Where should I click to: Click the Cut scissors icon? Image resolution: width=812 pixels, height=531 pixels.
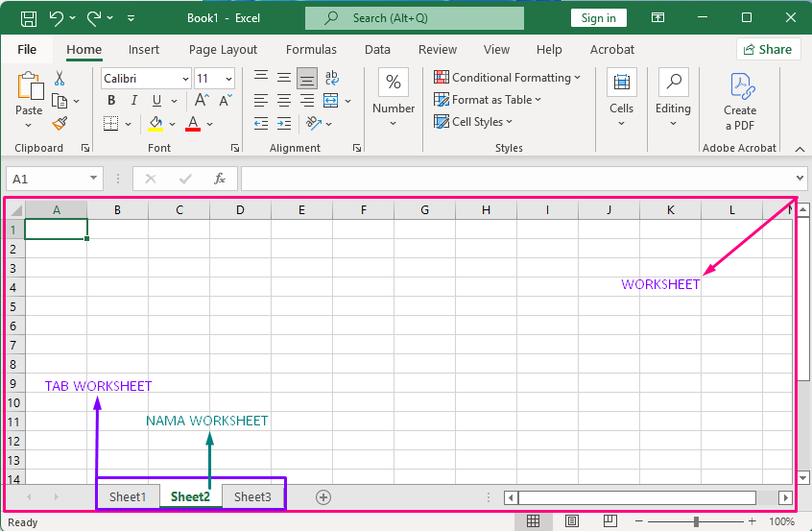click(x=60, y=78)
